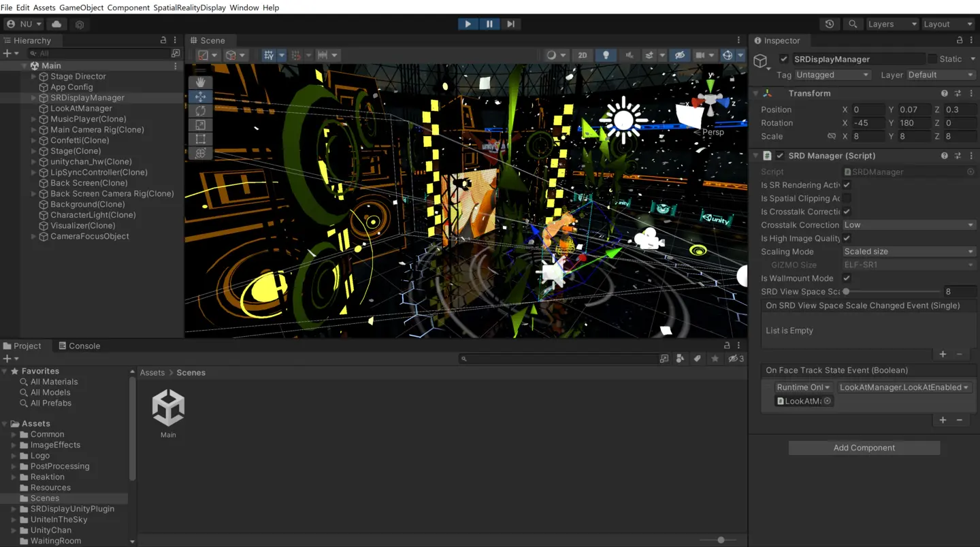Toggle the Static checkbox

[x=933, y=59]
